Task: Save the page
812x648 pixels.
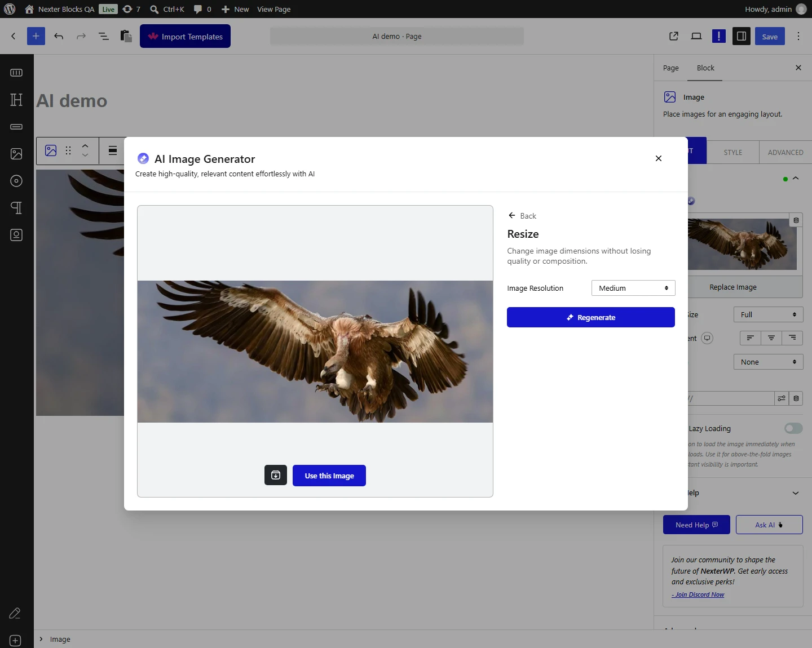Action: tap(770, 36)
